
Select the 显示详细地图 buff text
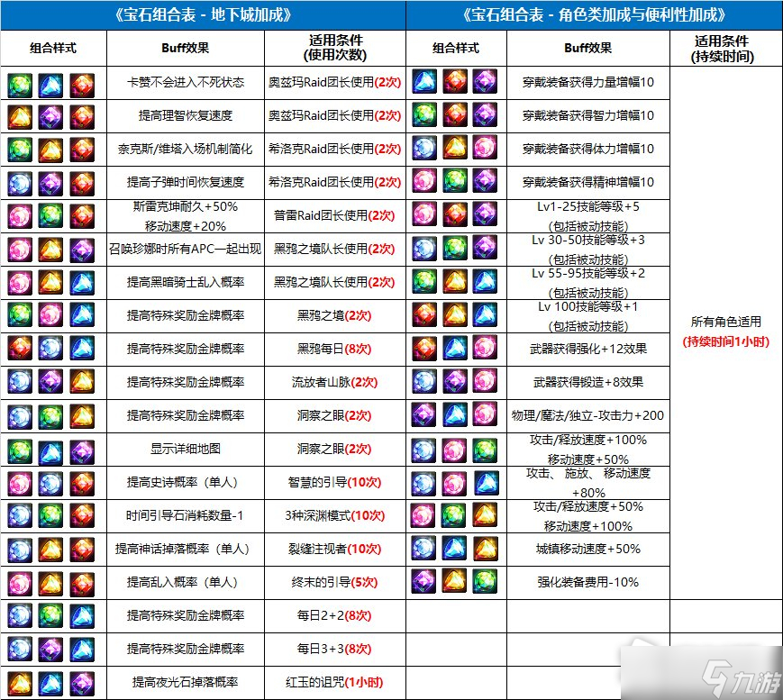pos(186,449)
